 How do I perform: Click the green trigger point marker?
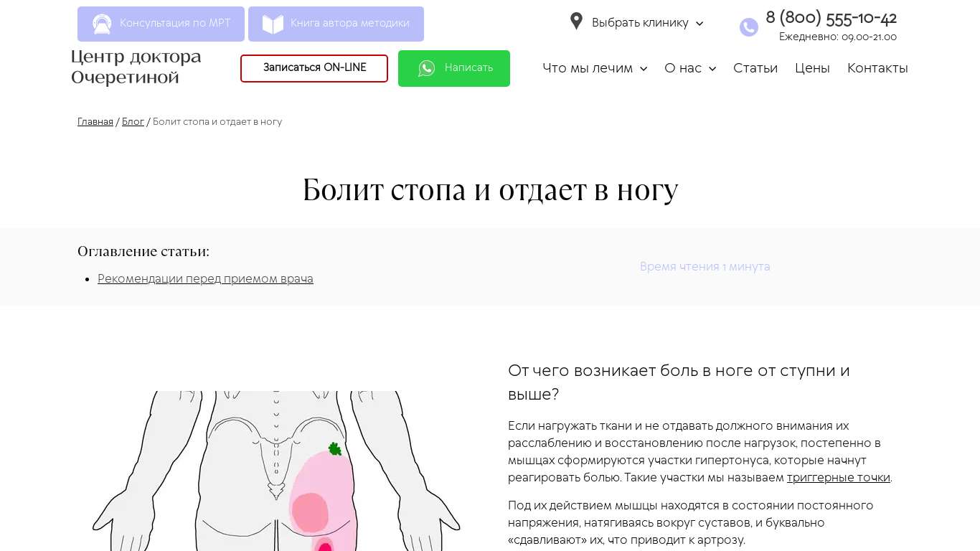(x=335, y=449)
